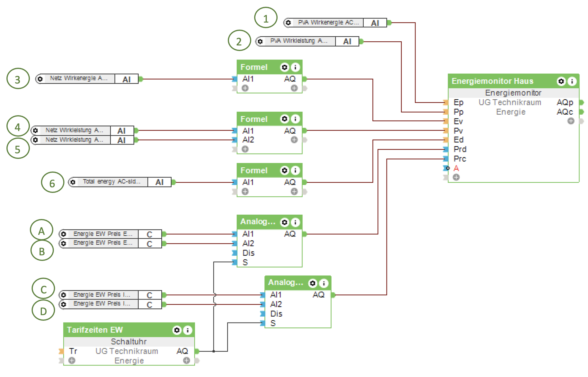This screenshot has width=588, height=377.
Task: Click gear icon of Netz Wirkenergie input
Action: coord(40,79)
